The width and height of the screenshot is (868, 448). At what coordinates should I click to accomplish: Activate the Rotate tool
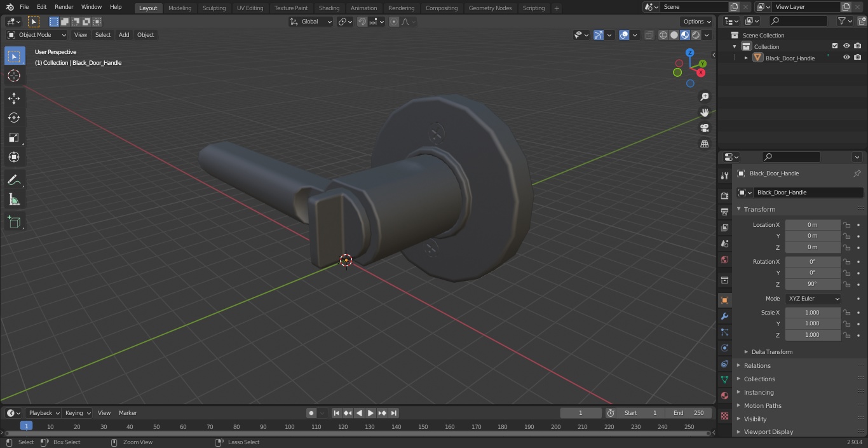pos(14,118)
